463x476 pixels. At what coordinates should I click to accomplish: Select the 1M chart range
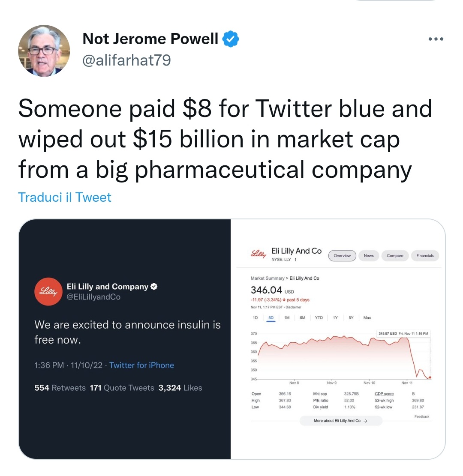point(287,318)
